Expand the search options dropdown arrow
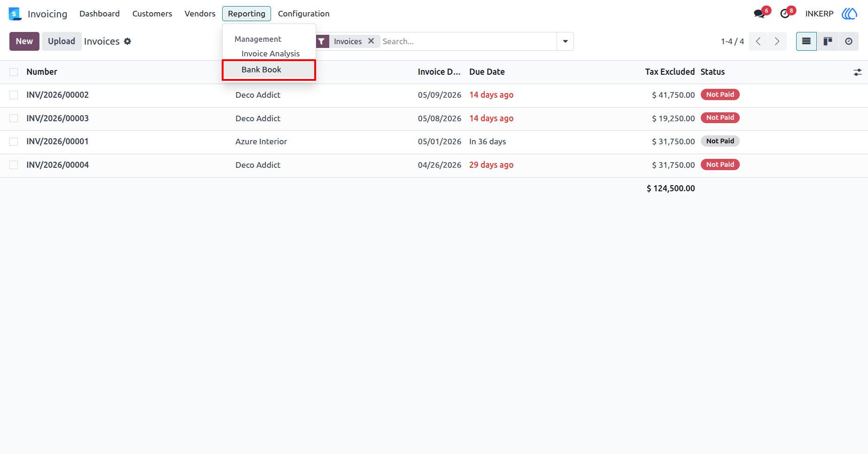 coord(565,41)
